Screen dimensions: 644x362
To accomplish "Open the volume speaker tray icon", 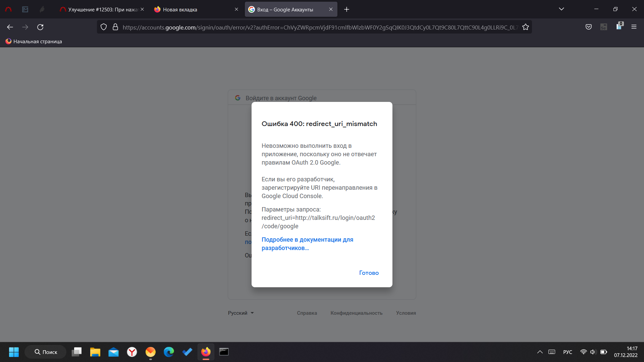I will coord(593,352).
